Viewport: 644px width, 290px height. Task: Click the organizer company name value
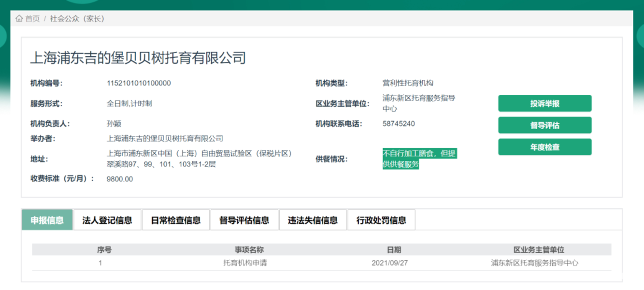pyautogui.click(x=165, y=139)
